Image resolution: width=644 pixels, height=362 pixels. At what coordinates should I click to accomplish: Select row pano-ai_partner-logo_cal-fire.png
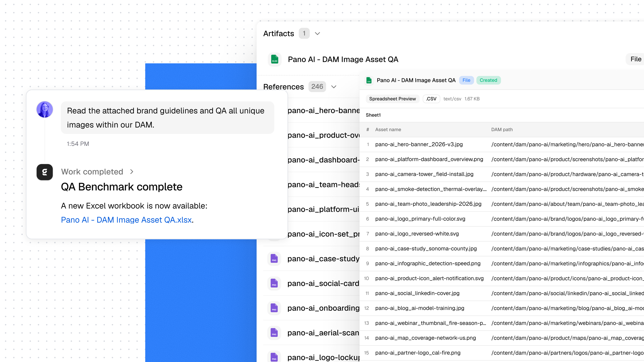coord(502,353)
